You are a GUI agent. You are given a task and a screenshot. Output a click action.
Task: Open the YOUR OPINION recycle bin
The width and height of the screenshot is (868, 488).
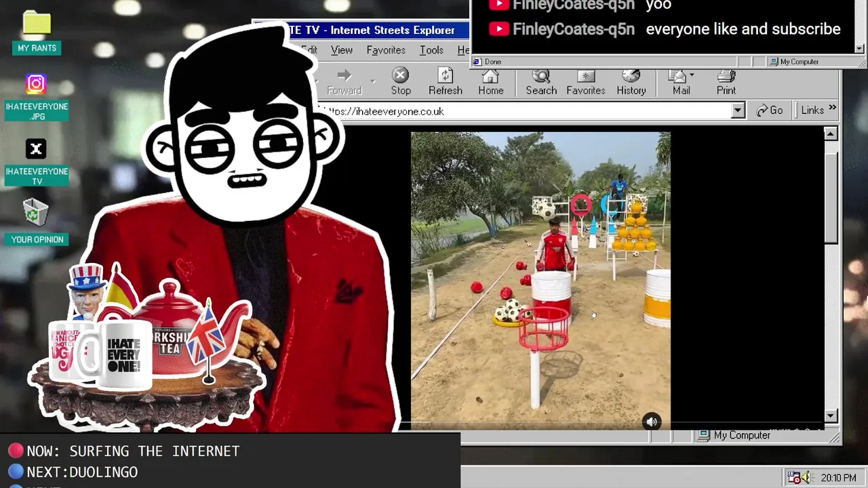tap(37, 221)
